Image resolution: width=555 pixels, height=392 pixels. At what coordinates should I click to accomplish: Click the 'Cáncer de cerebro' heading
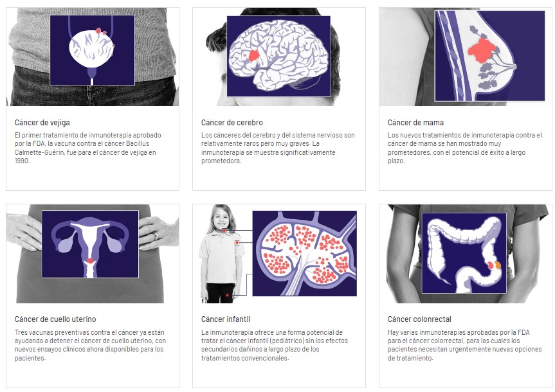click(232, 123)
